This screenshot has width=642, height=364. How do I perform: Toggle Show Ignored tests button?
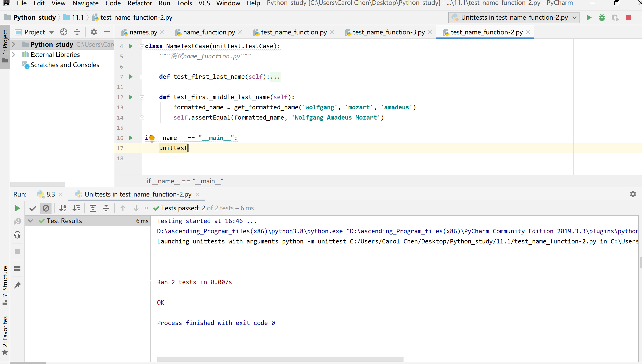(x=46, y=208)
